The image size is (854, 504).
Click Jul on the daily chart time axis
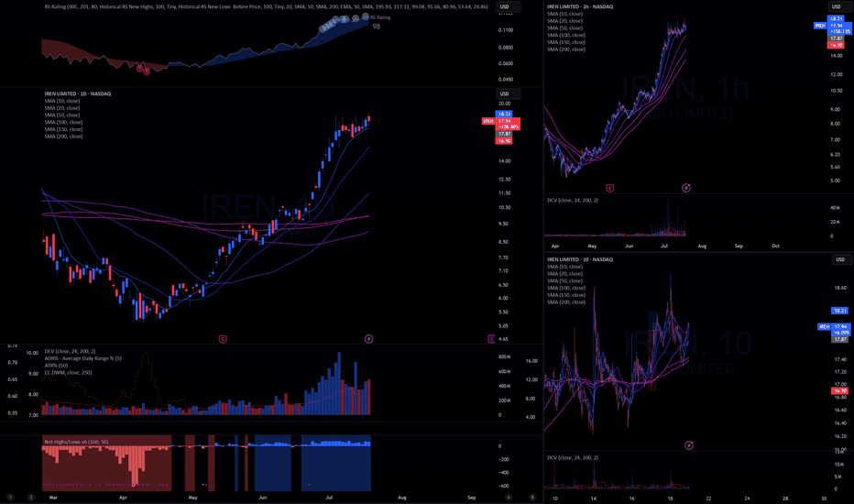click(x=329, y=498)
